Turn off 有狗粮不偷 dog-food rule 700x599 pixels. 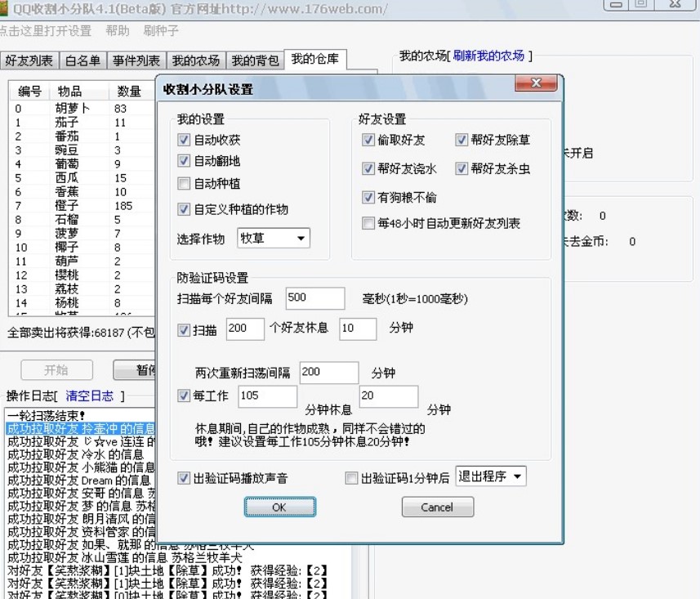coord(369,197)
